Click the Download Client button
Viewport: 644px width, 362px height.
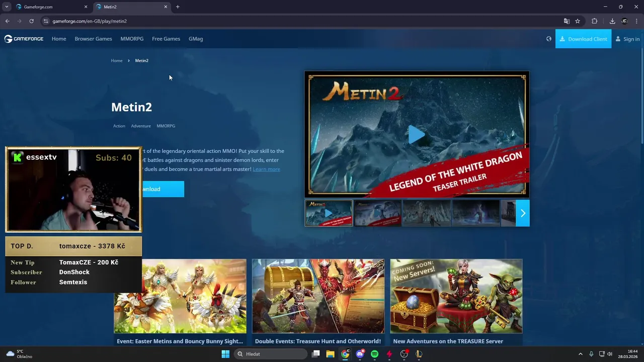click(x=583, y=39)
